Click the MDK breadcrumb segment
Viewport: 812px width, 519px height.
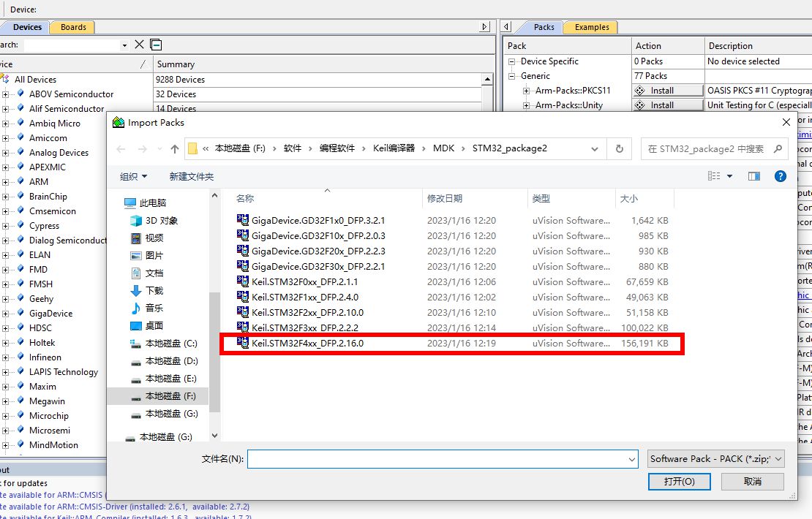coord(443,148)
